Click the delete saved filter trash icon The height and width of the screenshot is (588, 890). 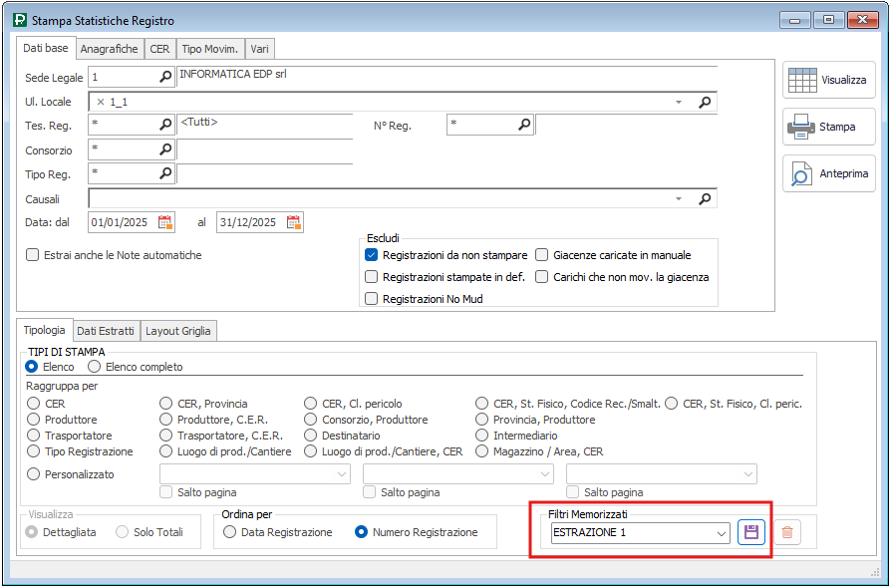(x=787, y=532)
